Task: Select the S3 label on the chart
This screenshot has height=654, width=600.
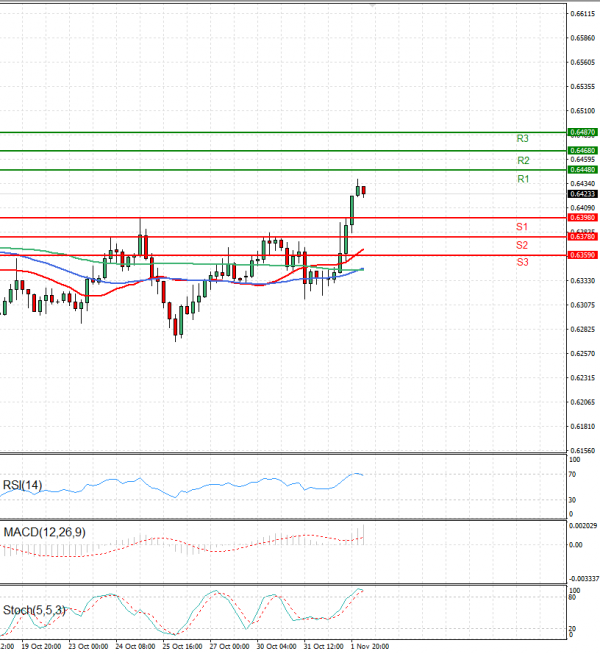Action: point(522,262)
